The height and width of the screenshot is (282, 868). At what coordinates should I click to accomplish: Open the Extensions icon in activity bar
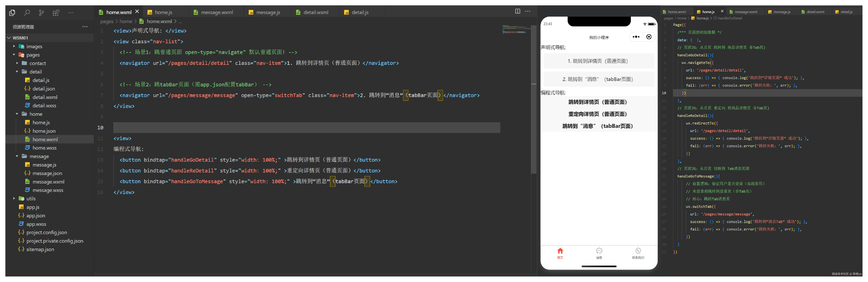[x=56, y=13]
